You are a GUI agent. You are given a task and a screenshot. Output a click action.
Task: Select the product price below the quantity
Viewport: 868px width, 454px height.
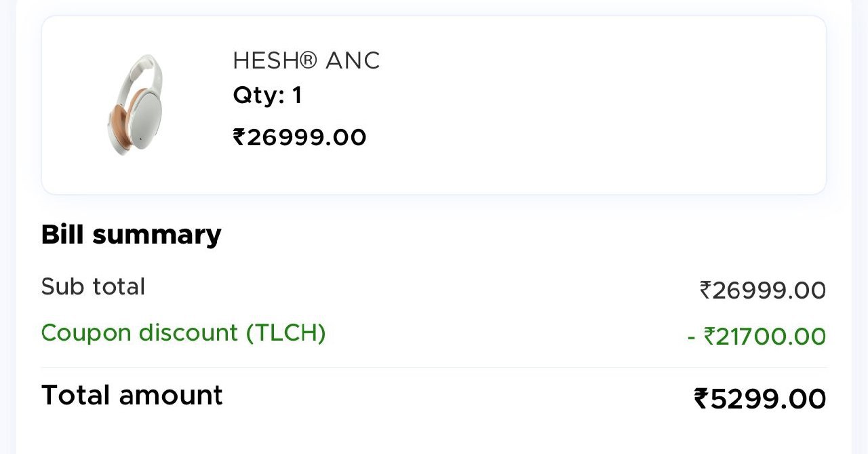300,138
